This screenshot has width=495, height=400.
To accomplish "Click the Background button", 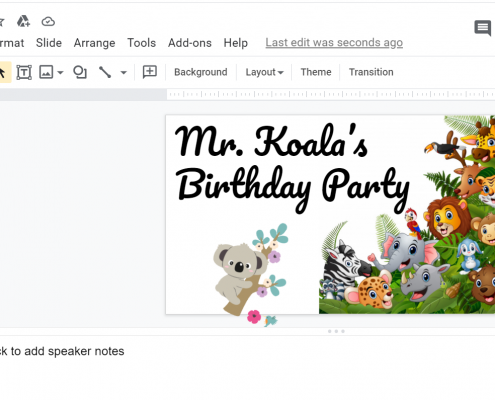I will (201, 72).
